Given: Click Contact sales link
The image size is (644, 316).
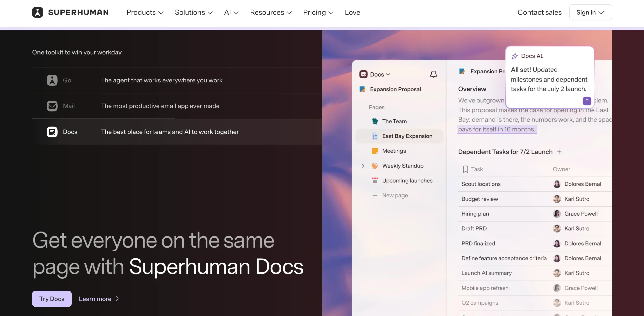Looking at the screenshot, I should [540, 12].
